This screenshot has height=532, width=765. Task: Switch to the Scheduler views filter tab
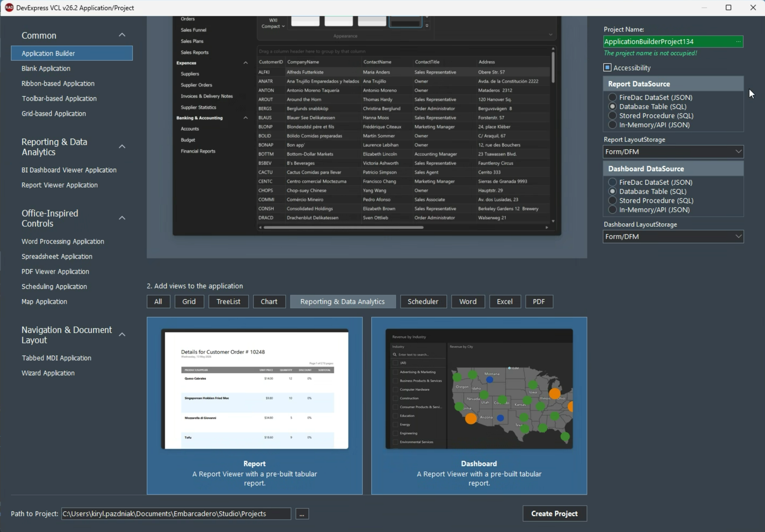(423, 301)
